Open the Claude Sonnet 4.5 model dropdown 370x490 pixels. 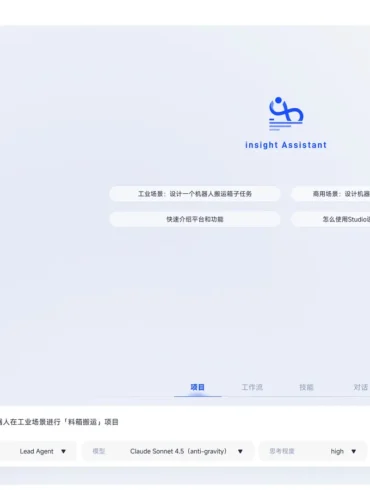tap(168, 451)
